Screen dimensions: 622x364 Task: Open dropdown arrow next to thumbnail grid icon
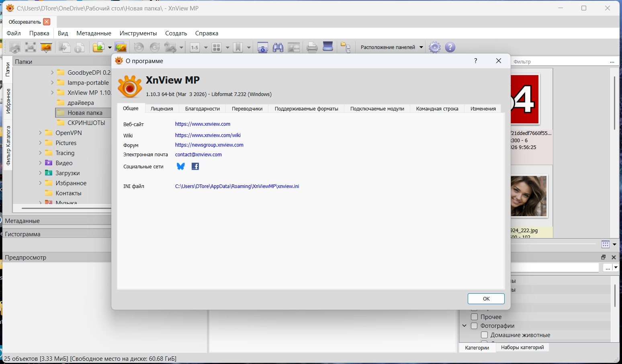tap(227, 47)
